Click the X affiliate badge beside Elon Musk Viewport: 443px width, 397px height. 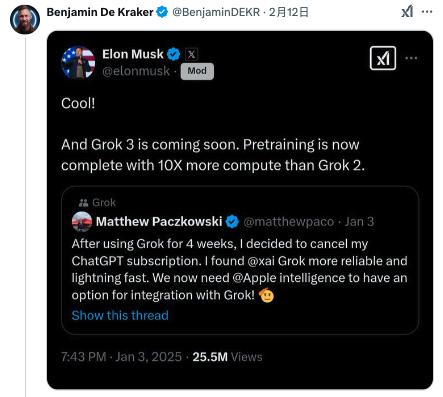coord(192,54)
